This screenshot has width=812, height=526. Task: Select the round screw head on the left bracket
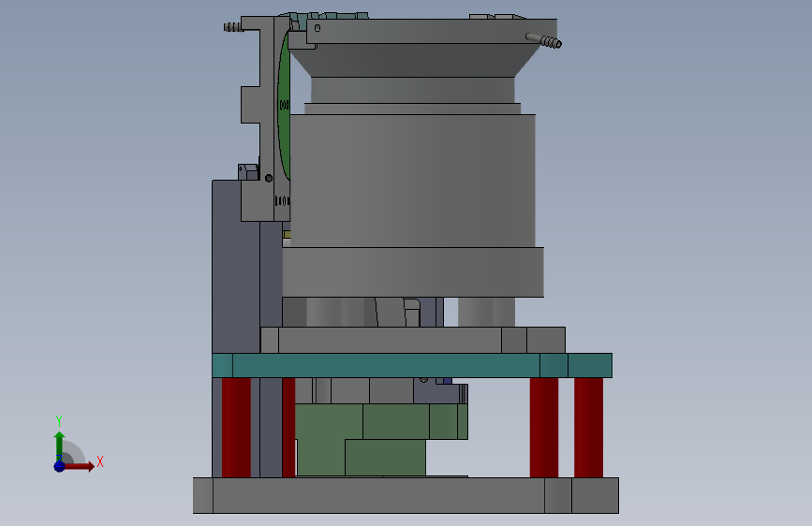(268, 178)
